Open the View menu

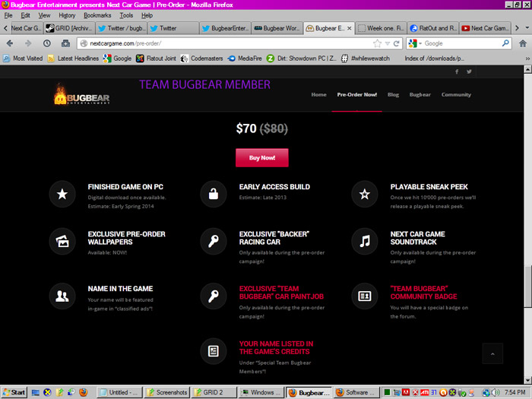(44, 15)
